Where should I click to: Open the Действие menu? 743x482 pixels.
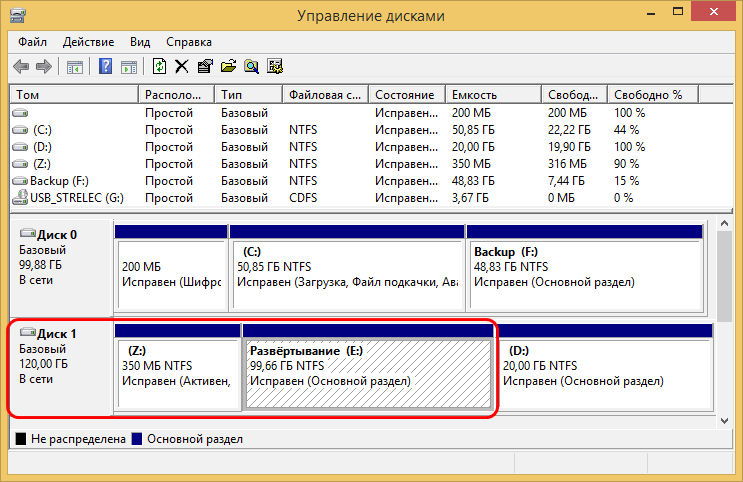89,42
